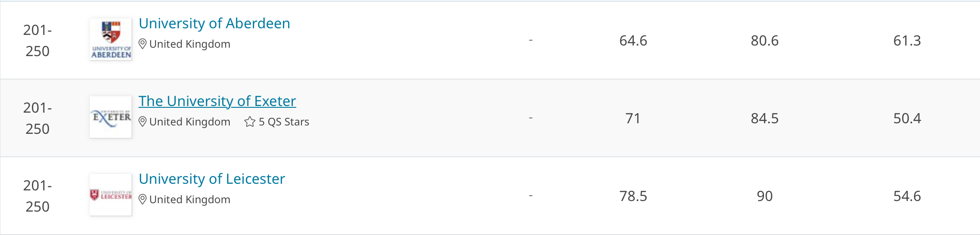Click Aberdeen's 201-250 rank cell
980x235 pixels.
(38, 41)
